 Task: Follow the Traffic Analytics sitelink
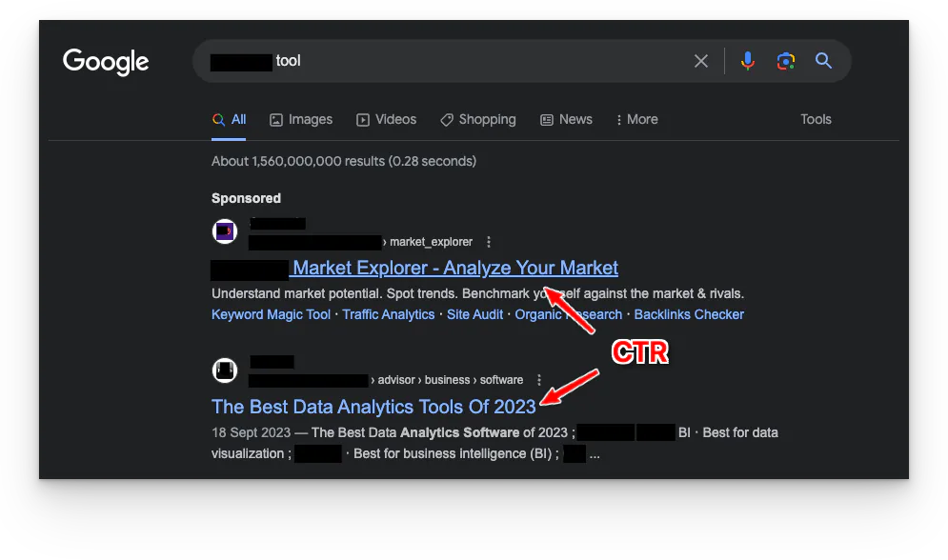coord(388,314)
